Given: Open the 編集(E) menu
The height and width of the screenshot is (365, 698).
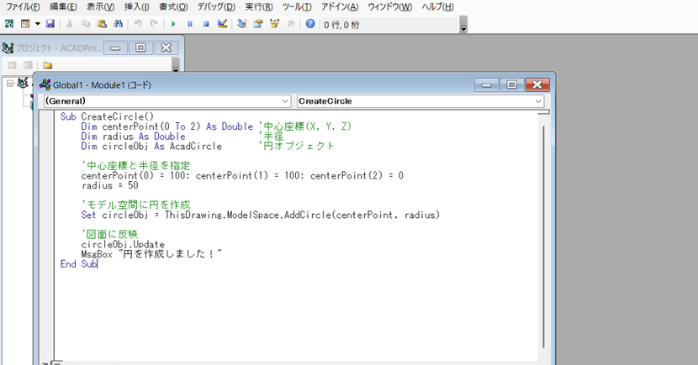Looking at the screenshot, I should [63, 7].
